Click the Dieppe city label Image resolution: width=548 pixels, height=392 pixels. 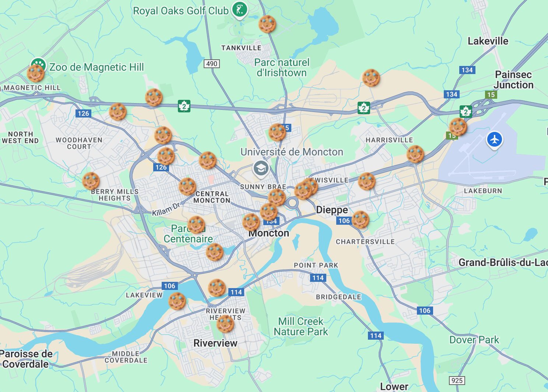pos(332,210)
